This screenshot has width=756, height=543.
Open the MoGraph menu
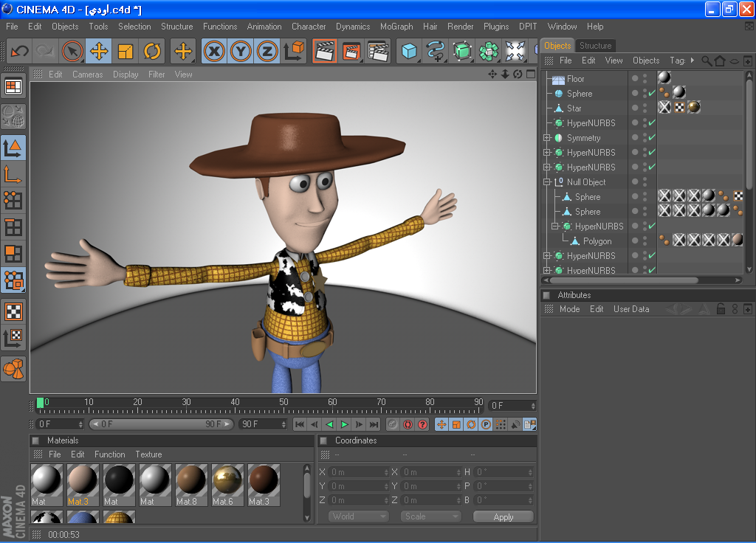396,27
